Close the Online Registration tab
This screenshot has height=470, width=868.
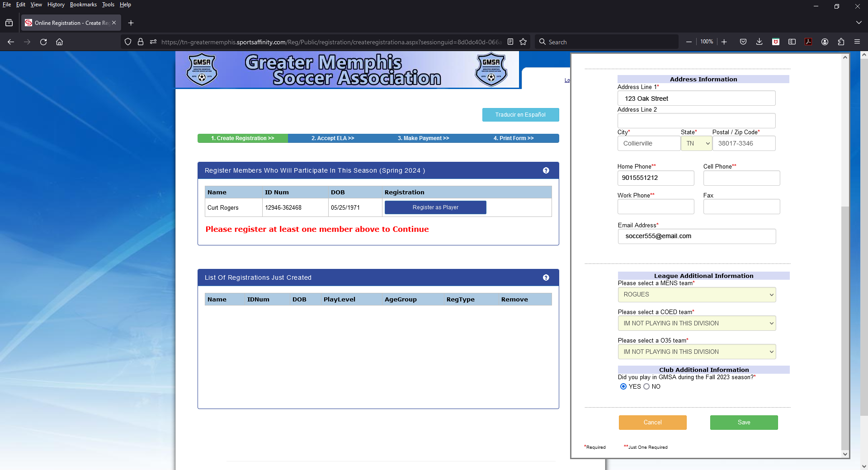[x=114, y=23]
